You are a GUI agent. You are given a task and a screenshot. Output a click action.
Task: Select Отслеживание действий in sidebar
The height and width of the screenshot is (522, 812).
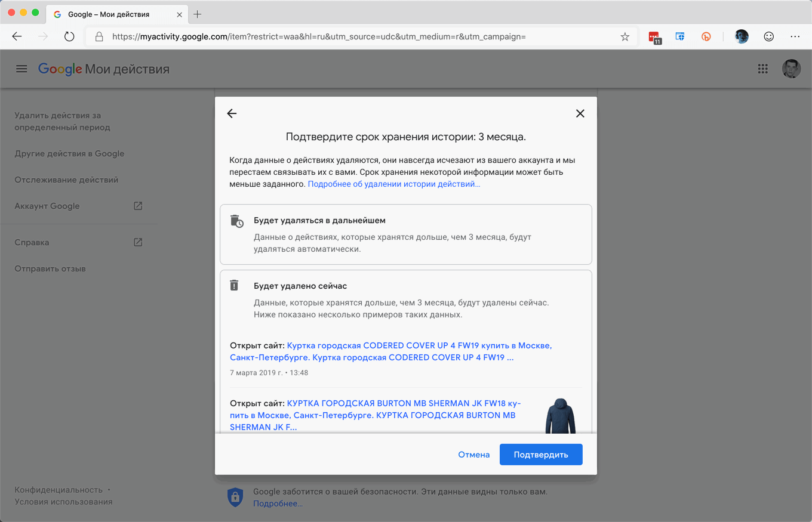point(66,180)
